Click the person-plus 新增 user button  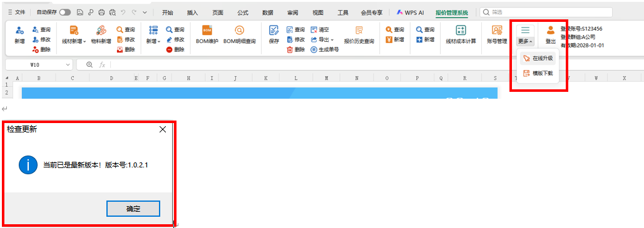click(19, 35)
